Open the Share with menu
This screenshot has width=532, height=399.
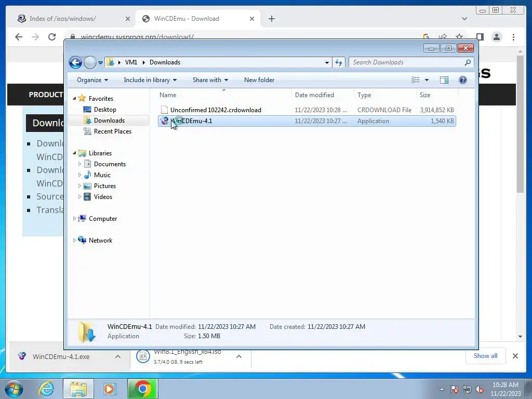pyautogui.click(x=210, y=80)
